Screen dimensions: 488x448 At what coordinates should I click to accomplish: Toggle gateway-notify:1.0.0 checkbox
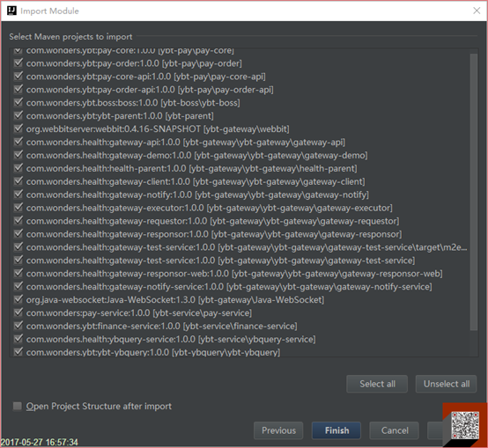tap(18, 195)
